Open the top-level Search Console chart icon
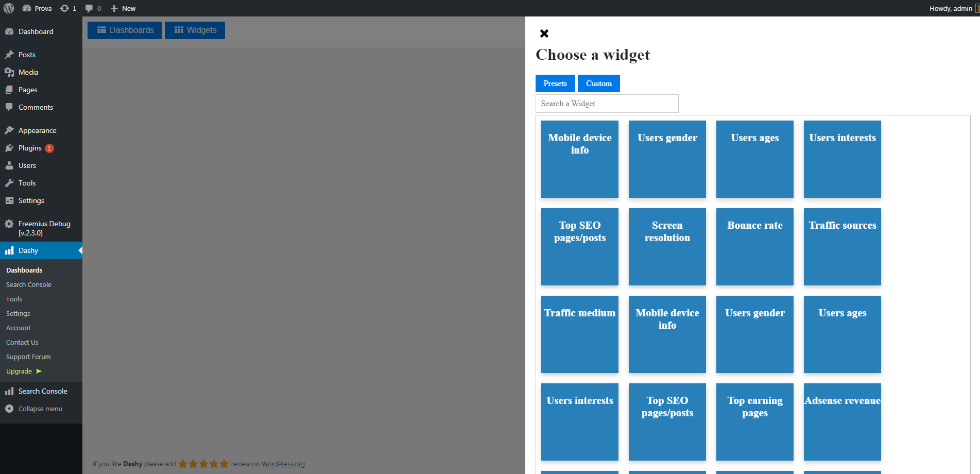Image resolution: width=980 pixels, height=474 pixels. point(9,391)
